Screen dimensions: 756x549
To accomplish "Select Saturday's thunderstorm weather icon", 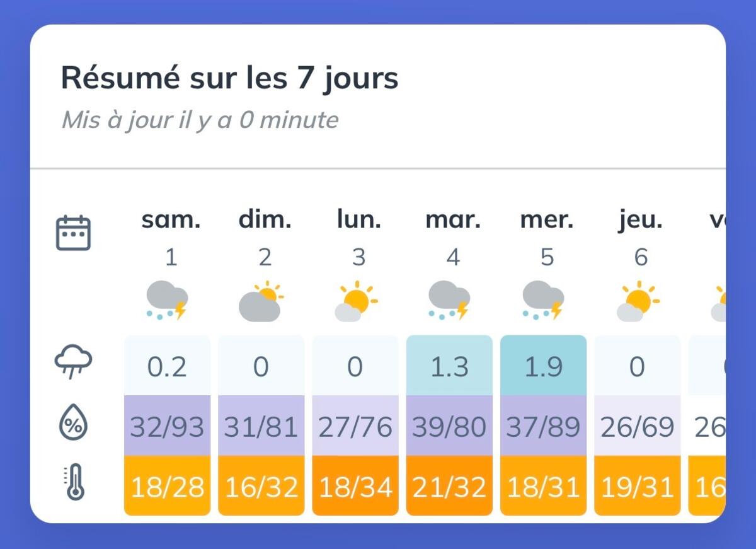I will pos(167,301).
